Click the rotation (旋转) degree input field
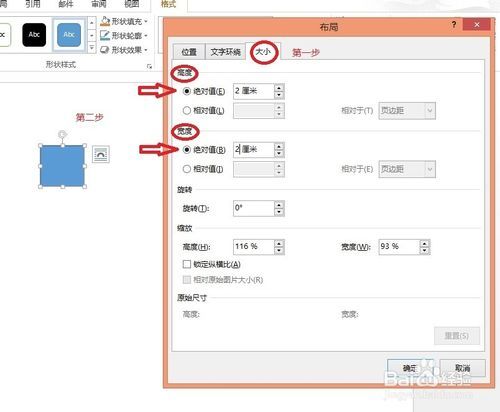500x412 pixels. coord(254,208)
